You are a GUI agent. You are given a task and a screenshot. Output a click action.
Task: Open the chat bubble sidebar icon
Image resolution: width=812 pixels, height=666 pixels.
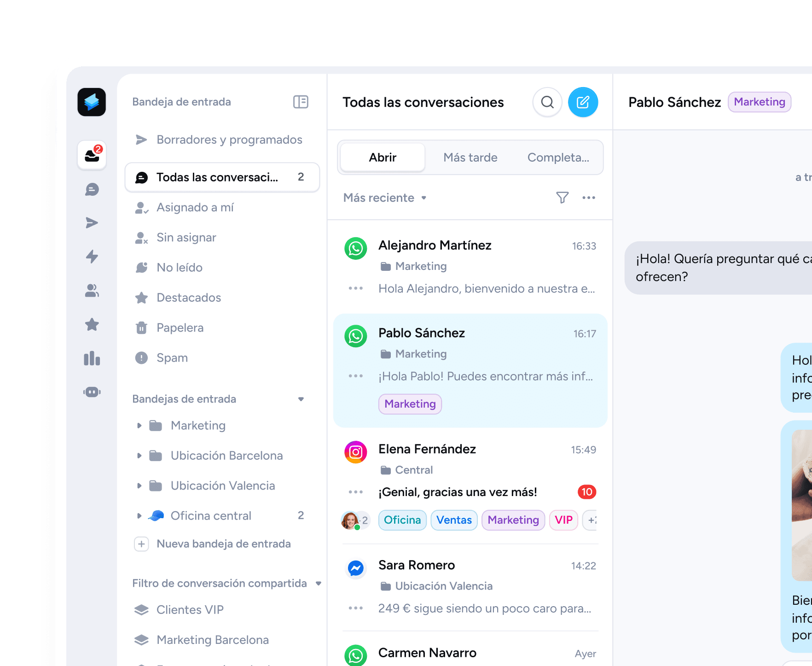pyautogui.click(x=92, y=189)
